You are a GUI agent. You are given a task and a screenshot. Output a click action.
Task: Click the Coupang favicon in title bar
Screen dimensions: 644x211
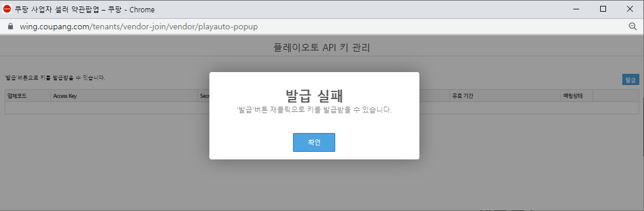[6, 9]
